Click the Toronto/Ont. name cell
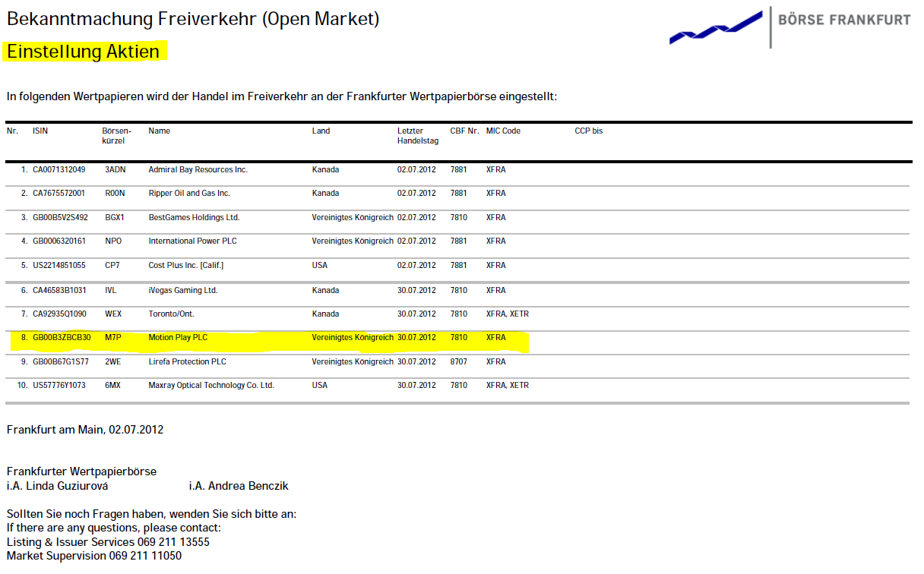The height and width of the screenshot is (574, 924). point(172,314)
